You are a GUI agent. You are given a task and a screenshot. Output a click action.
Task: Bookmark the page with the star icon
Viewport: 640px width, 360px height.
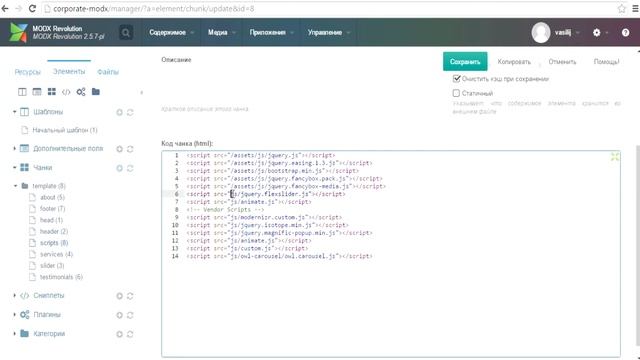[x=621, y=8]
